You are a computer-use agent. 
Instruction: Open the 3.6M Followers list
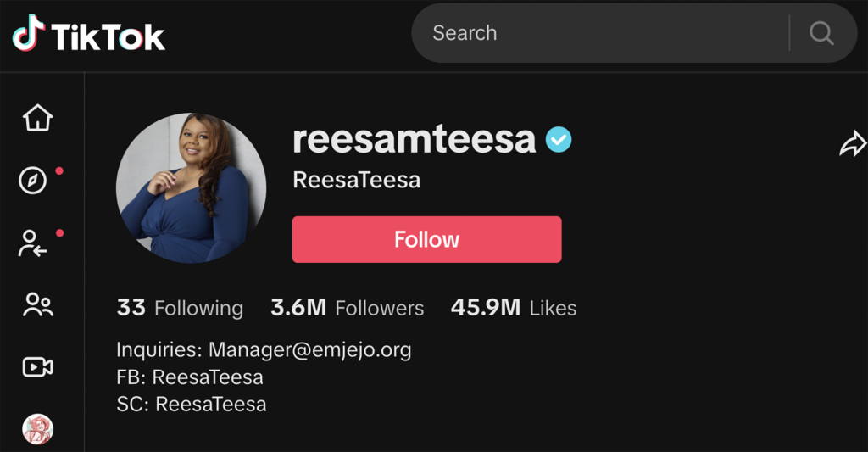click(348, 308)
